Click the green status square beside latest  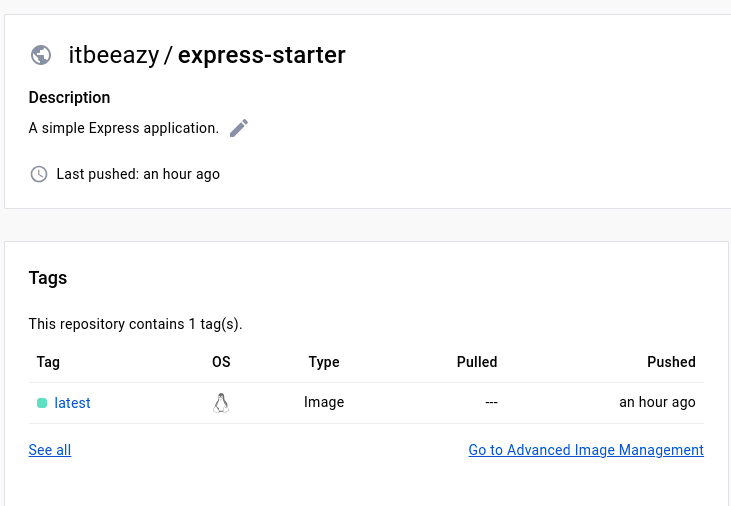[42, 403]
